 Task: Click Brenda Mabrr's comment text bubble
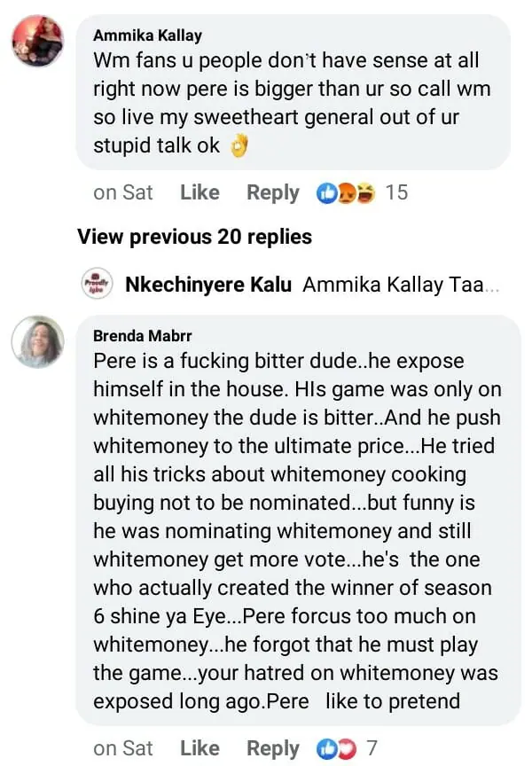(301, 532)
